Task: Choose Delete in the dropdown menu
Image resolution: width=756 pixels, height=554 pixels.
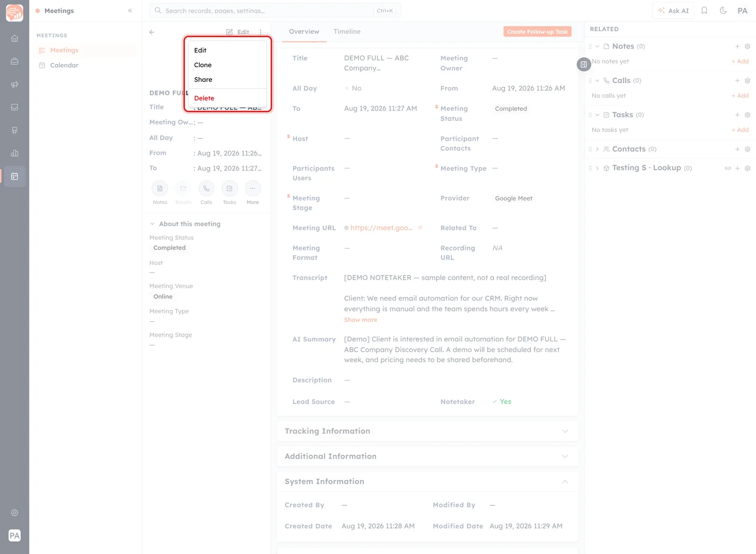Action: click(227, 98)
